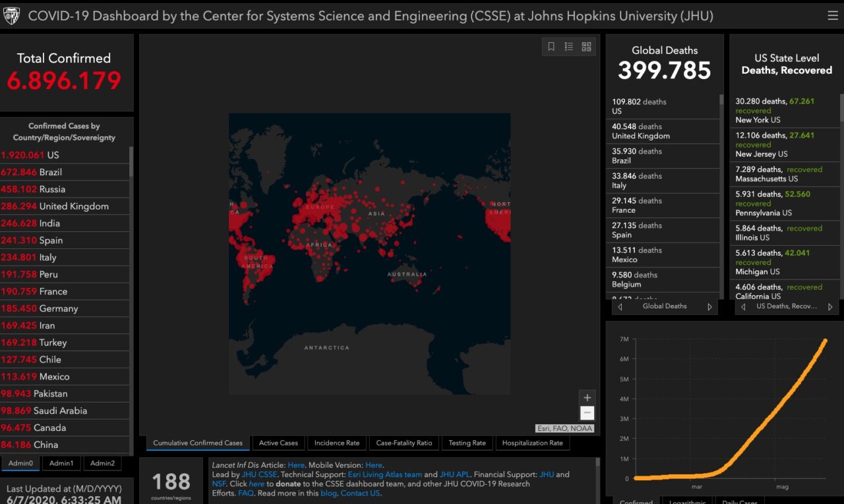The image size is (844, 504).
Task: Select United Kingdom in confirmed cases list
Action: (65, 206)
